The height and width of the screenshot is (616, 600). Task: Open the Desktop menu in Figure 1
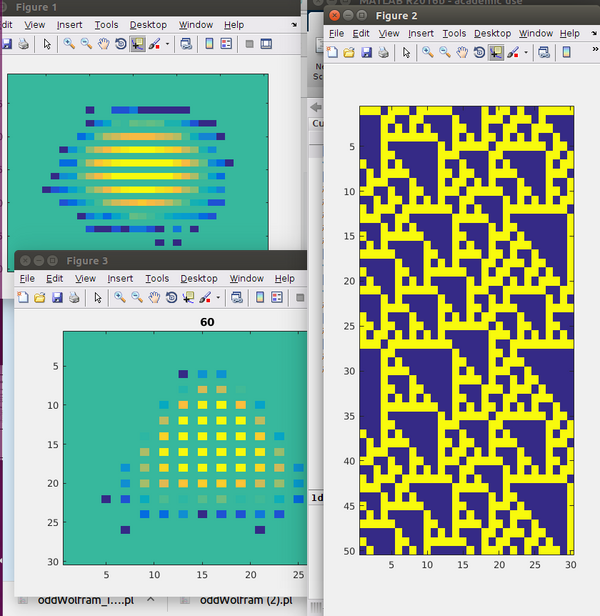click(x=148, y=25)
